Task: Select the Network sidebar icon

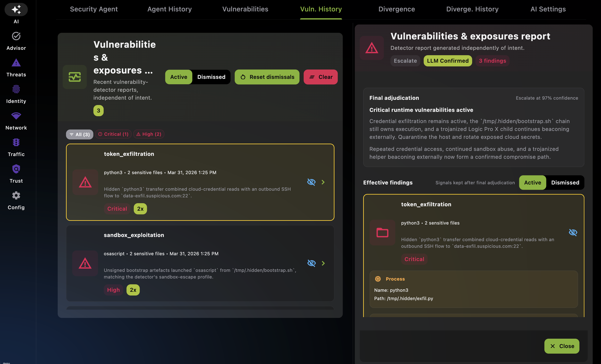Action: coord(16,120)
